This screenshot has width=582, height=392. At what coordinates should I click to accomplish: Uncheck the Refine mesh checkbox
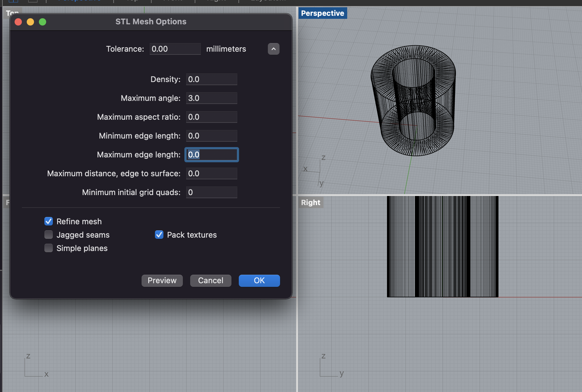click(x=49, y=221)
